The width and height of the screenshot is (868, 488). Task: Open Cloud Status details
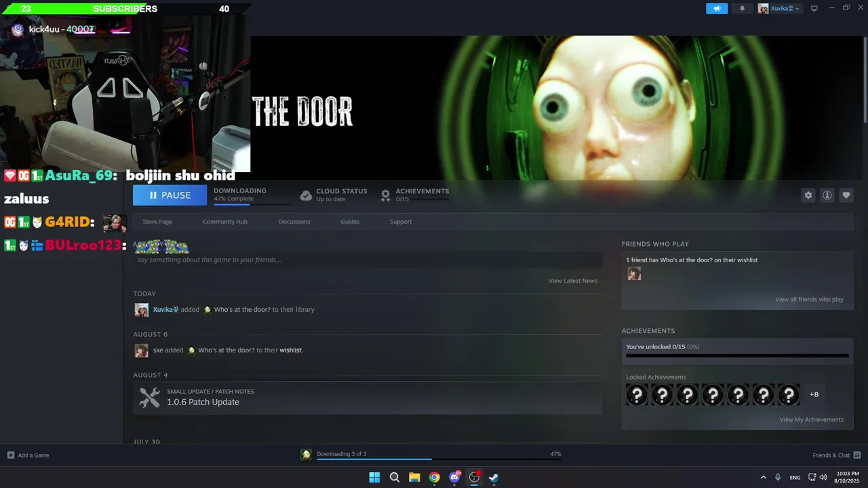click(x=334, y=195)
